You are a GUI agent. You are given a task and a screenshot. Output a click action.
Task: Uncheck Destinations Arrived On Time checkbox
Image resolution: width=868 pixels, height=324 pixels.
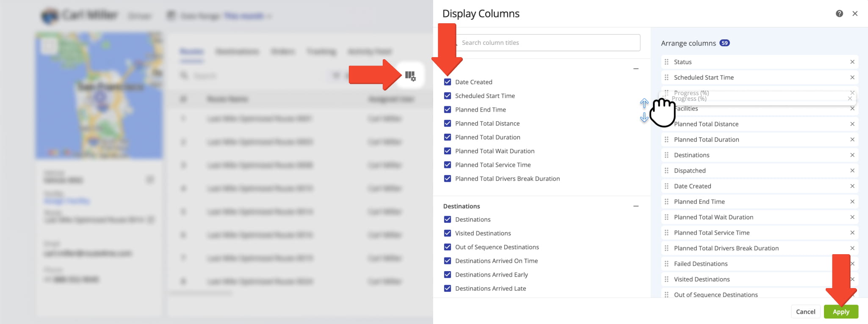point(448,261)
